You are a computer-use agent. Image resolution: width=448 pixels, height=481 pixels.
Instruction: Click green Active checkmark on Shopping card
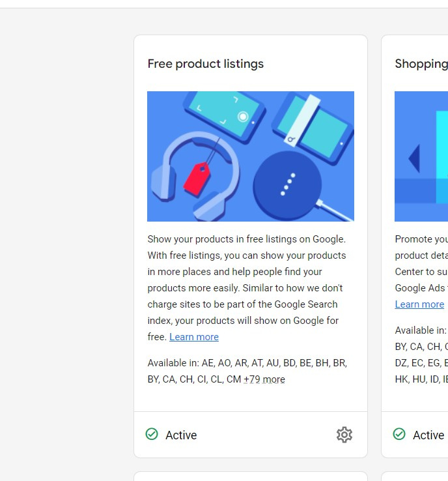tap(399, 434)
